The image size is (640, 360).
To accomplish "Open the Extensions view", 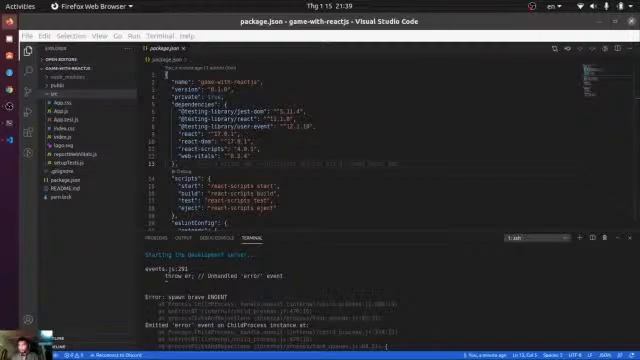I will pos(28,132).
